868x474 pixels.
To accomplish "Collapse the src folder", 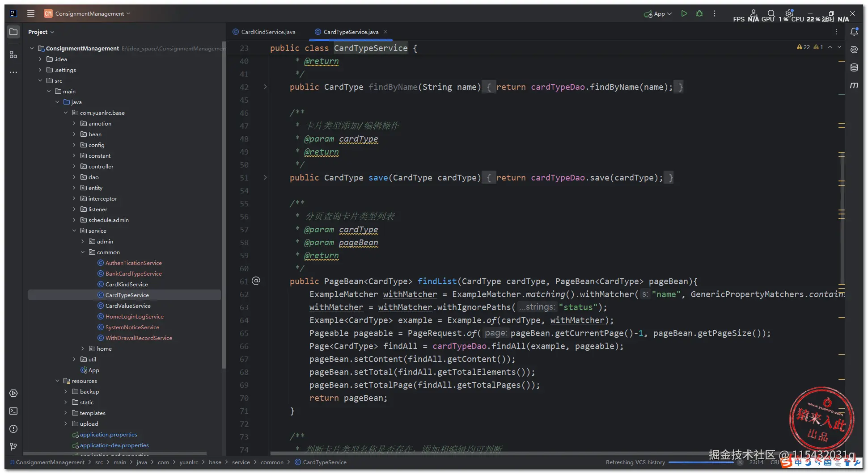I will [x=40, y=80].
